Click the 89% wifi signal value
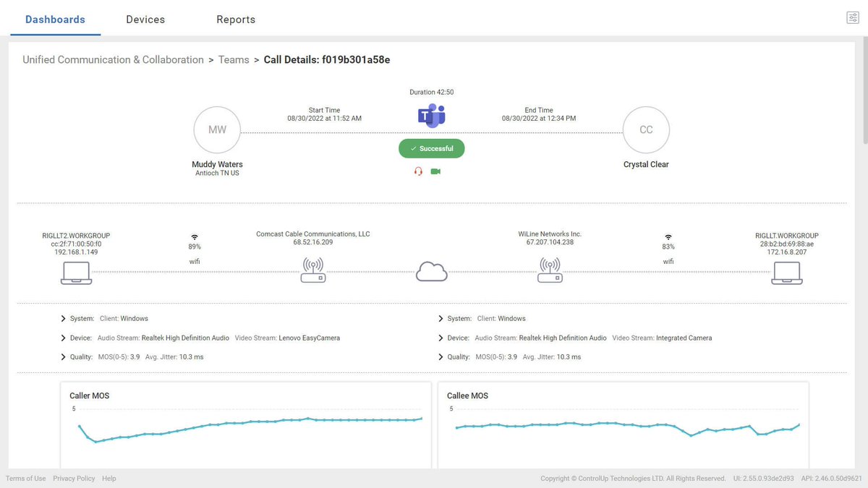Screen dimensions: 868x488 click(195, 247)
